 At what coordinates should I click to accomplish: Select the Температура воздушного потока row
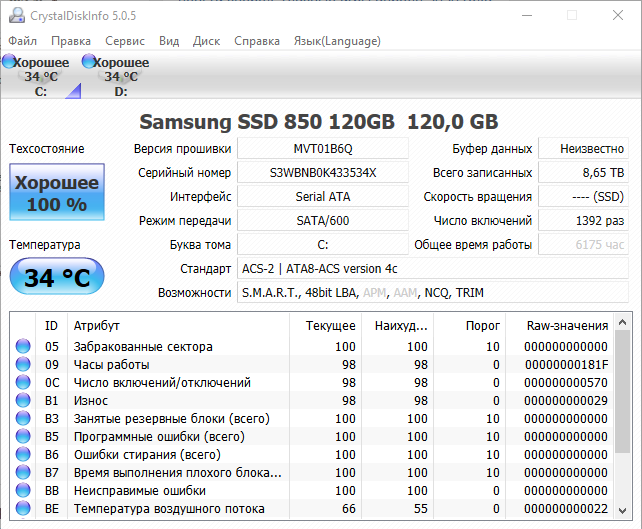(x=312, y=509)
